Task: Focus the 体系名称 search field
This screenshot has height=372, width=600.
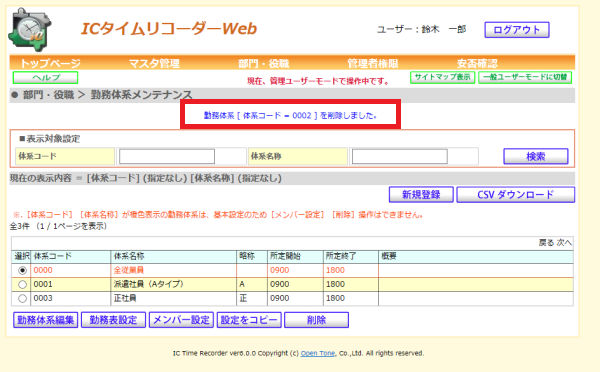Action: tap(399, 157)
